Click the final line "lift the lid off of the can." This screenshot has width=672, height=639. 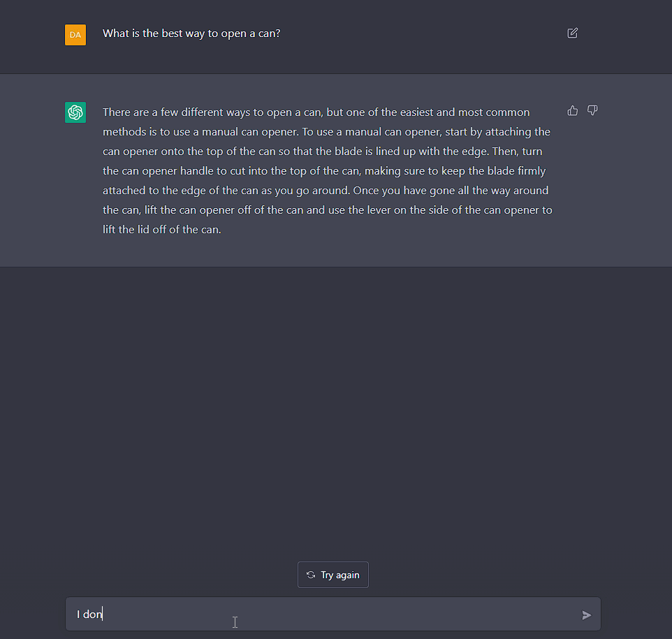pyautogui.click(x=161, y=230)
